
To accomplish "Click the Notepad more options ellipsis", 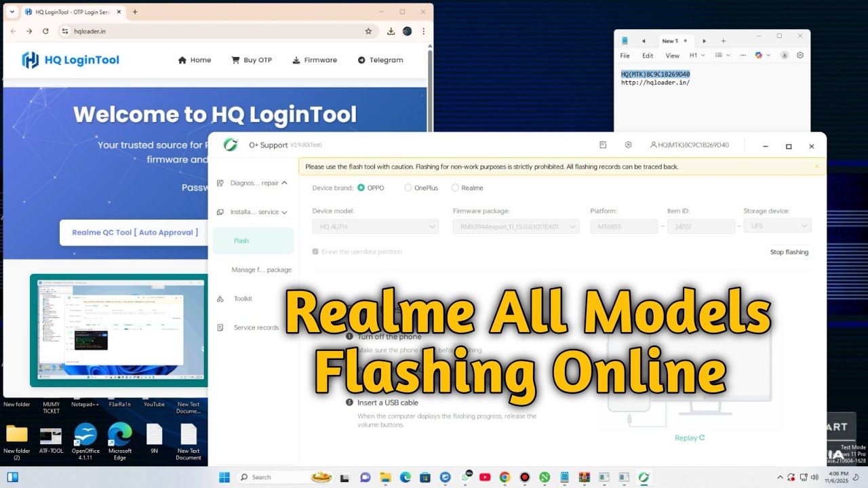I will (743, 56).
